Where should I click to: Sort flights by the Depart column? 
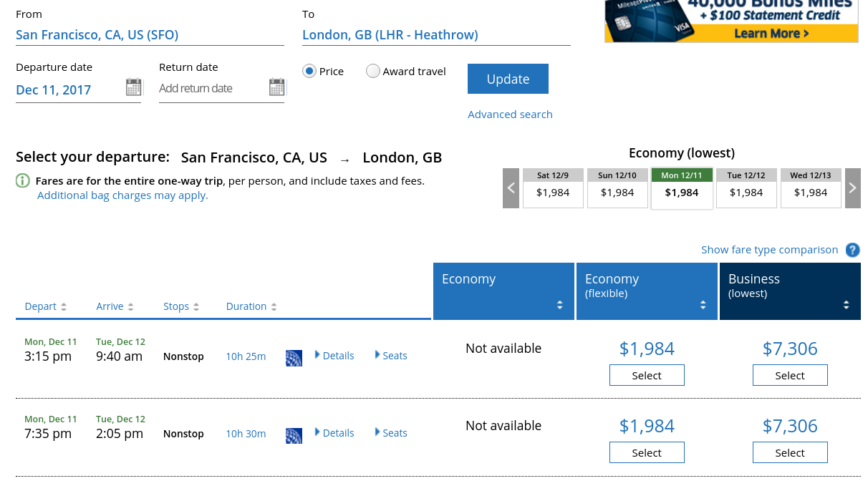click(x=41, y=306)
